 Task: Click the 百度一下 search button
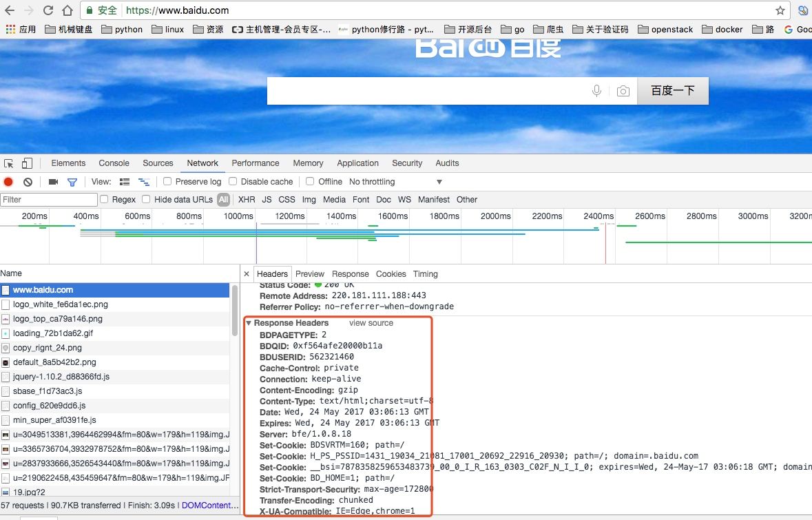pyautogui.click(x=673, y=91)
